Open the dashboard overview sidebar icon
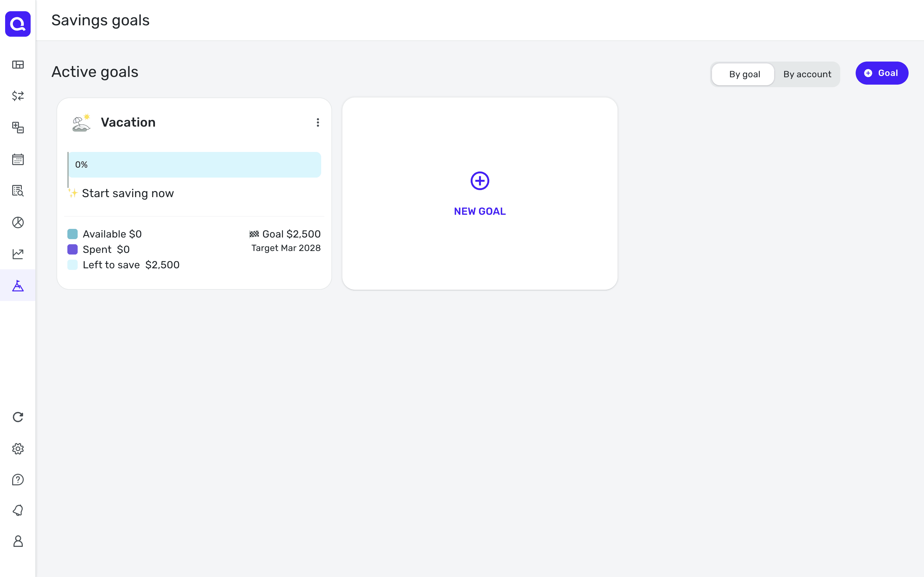924x577 pixels. pyautogui.click(x=18, y=64)
